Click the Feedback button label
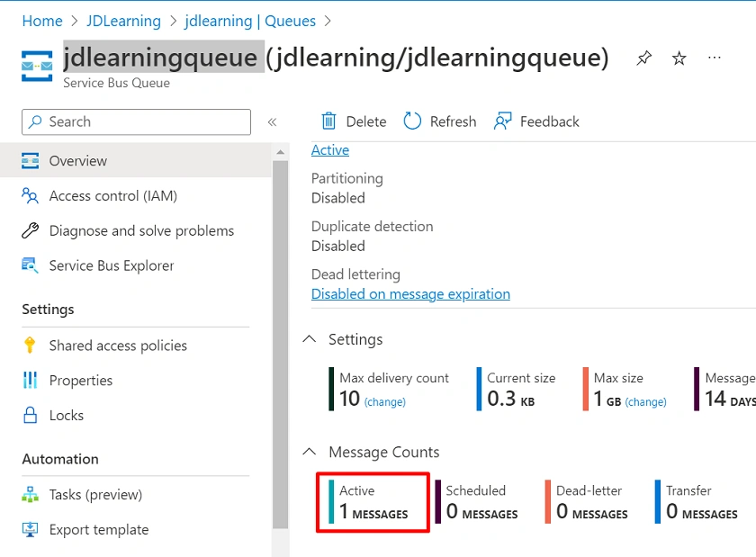 click(x=550, y=121)
